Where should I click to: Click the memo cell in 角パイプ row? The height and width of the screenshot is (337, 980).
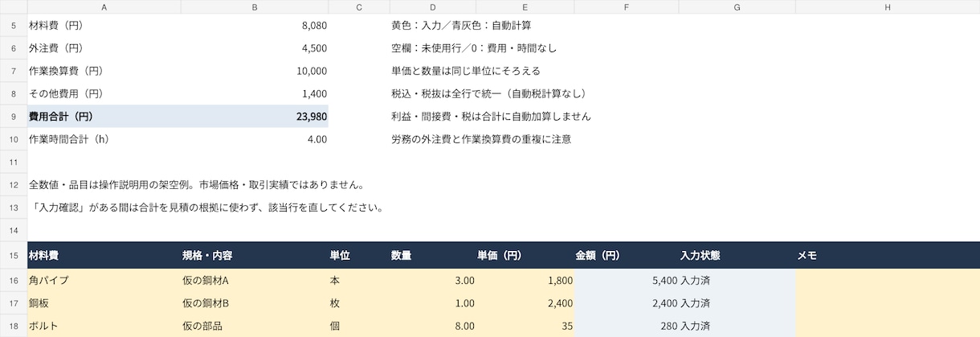click(888, 281)
